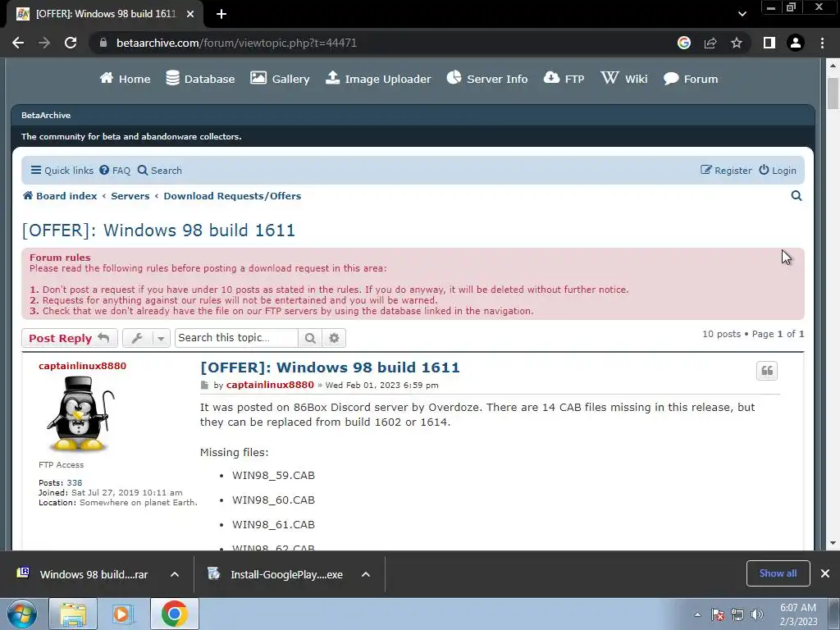The height and width of the screenshot is (630, 840).
Task: Open the post title link
Action: coord(330,367)
